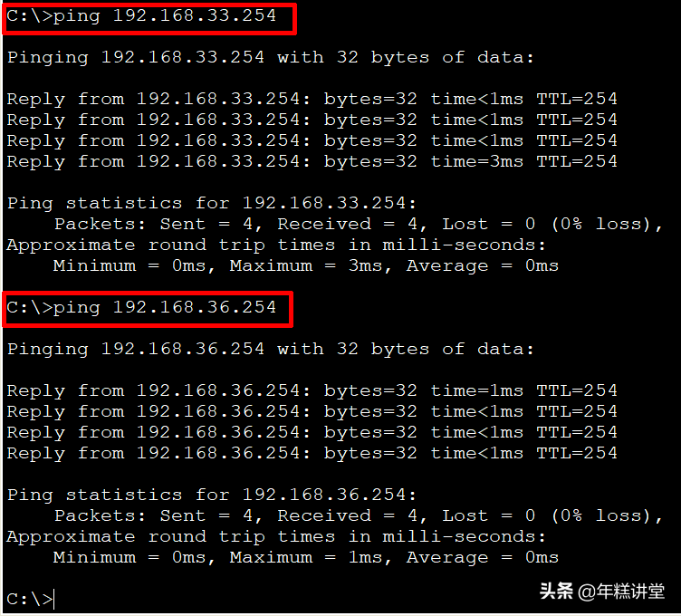Screen dimensions: 681x616
Task: Click 'Ping statistics for 192.168.36.254:'
Action: coord(212,496)
